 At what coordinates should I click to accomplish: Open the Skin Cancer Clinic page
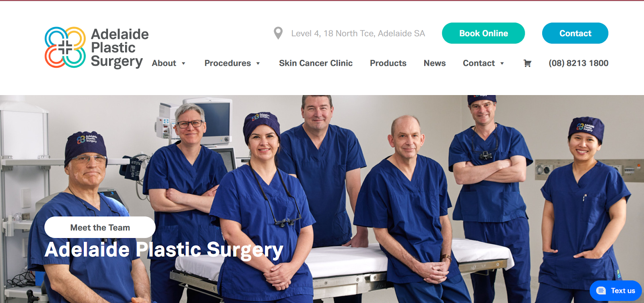(x=316, y=63)
